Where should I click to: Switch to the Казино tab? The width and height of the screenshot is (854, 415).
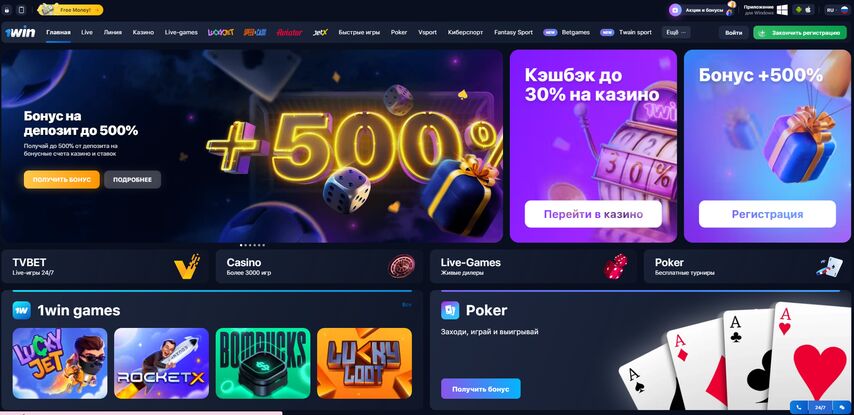[x=143, y=32]
